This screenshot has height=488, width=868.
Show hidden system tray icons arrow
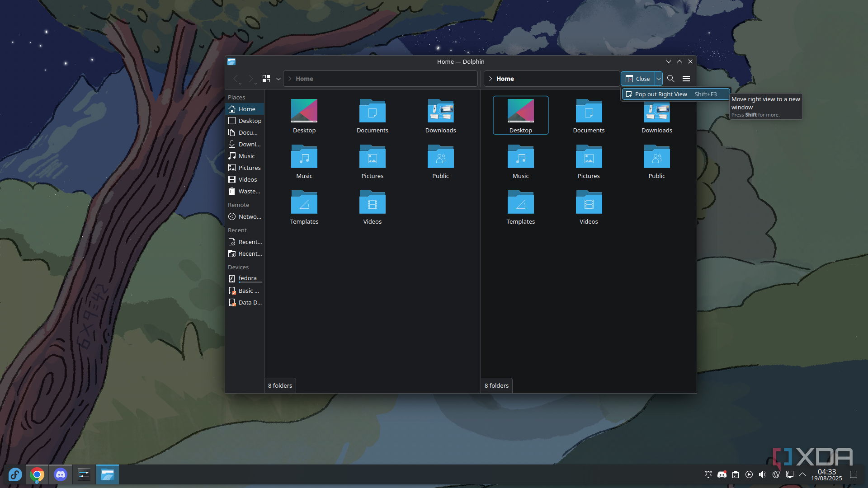point(803,474)
